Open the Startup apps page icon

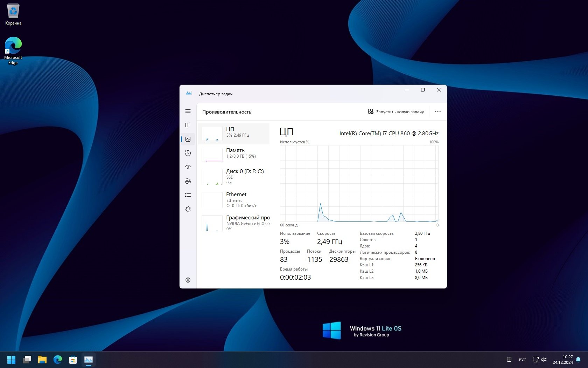click(x=188, y=167)
